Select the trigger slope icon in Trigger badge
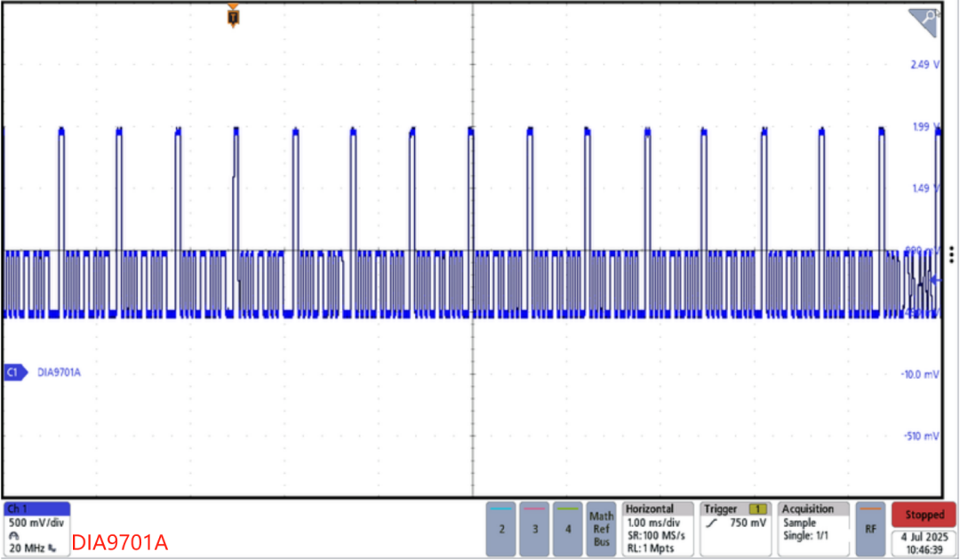The image size is (960, 560). pyautogui.click(x=709, y=524)
